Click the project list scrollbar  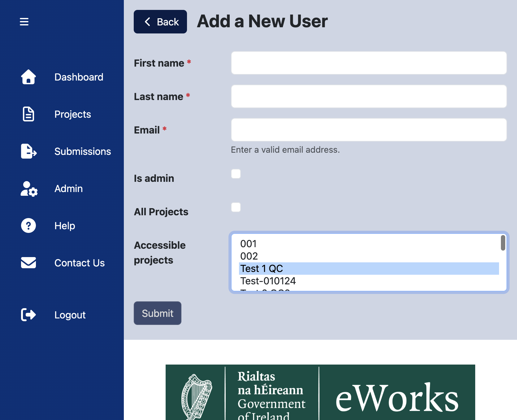point(503,243)
